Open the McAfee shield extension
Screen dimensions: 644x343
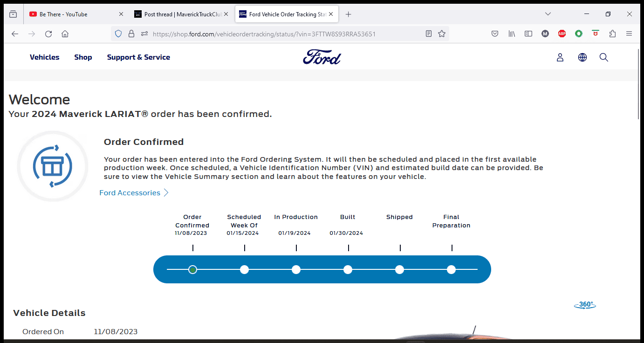596,34
